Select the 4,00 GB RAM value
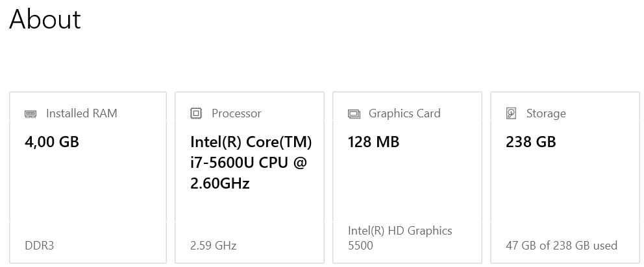Screen dimensions: 644x267 [52, 142]
